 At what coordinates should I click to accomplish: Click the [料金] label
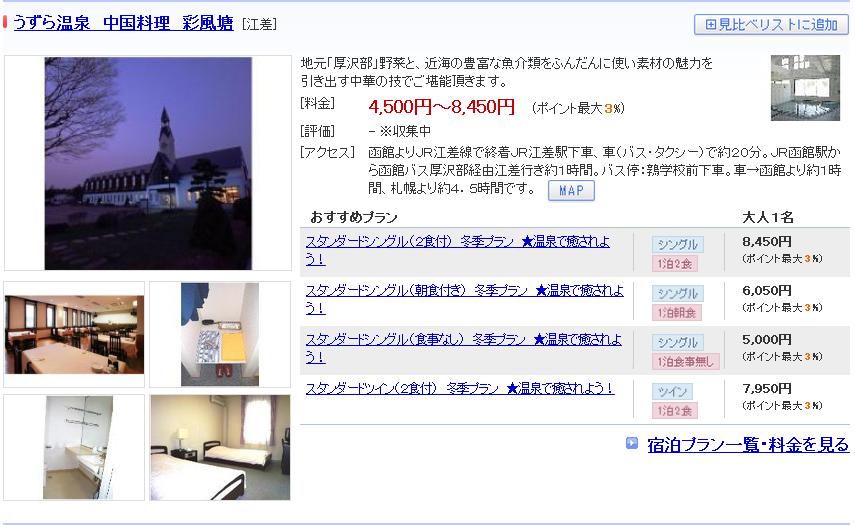coord(318,103)
